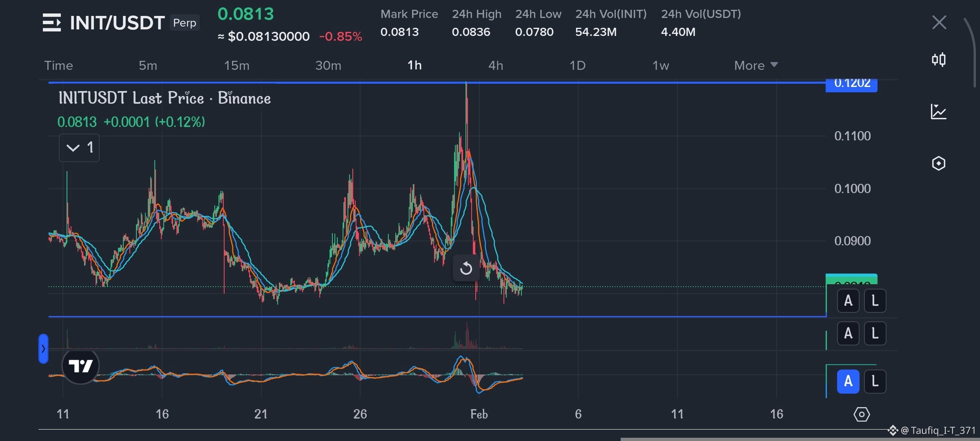980x441 pixels.
Task: Click the -0.85% change value
Action: (341, 37)
